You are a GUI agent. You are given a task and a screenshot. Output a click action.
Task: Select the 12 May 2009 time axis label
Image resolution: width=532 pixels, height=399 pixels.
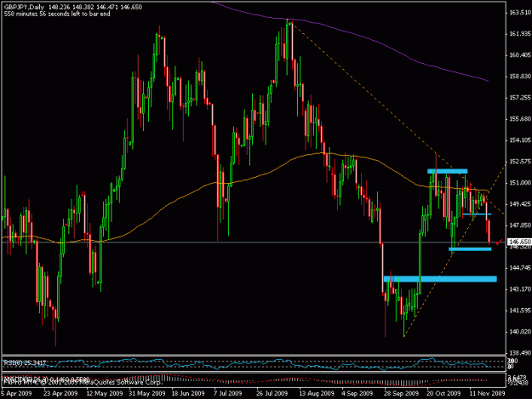(x=105, y=394)
